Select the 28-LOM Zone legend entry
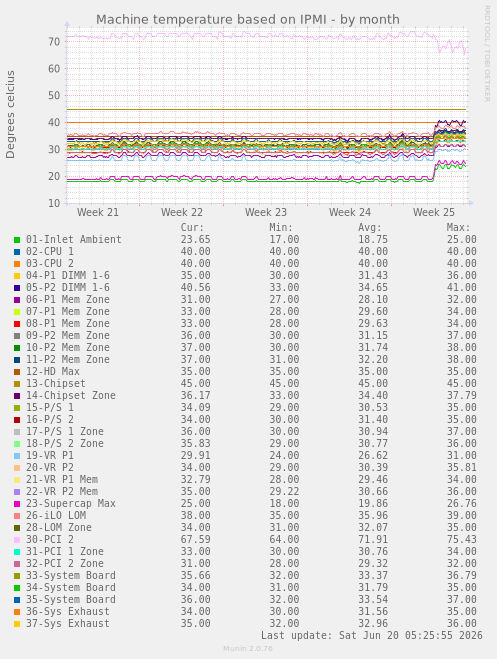 (58, 527)
